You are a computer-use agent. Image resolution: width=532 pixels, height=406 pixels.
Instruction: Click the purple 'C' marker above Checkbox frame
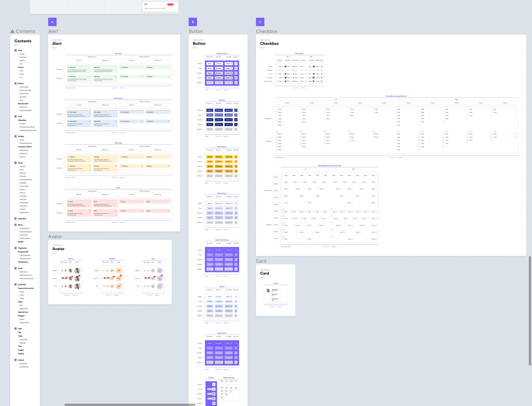coord(260,22)
